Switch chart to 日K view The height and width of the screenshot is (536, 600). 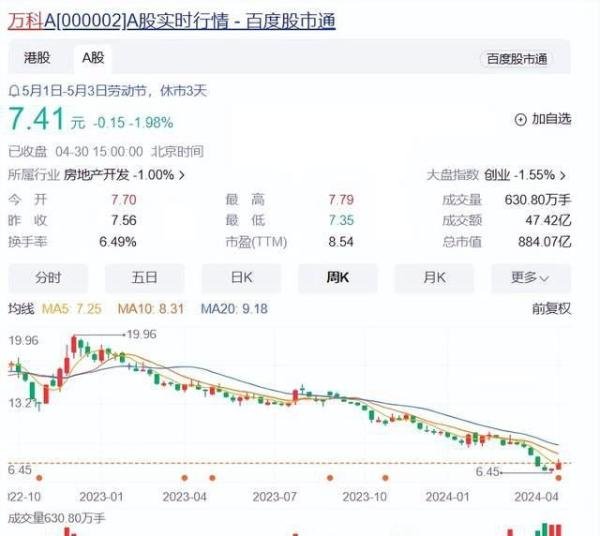coord(241,277)
